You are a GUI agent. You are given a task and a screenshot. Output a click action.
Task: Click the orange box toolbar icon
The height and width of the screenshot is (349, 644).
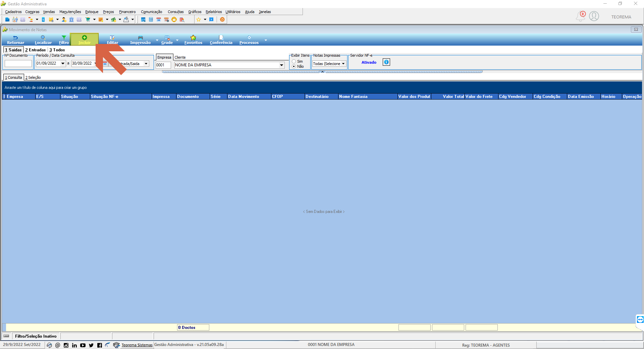point(101,19)
